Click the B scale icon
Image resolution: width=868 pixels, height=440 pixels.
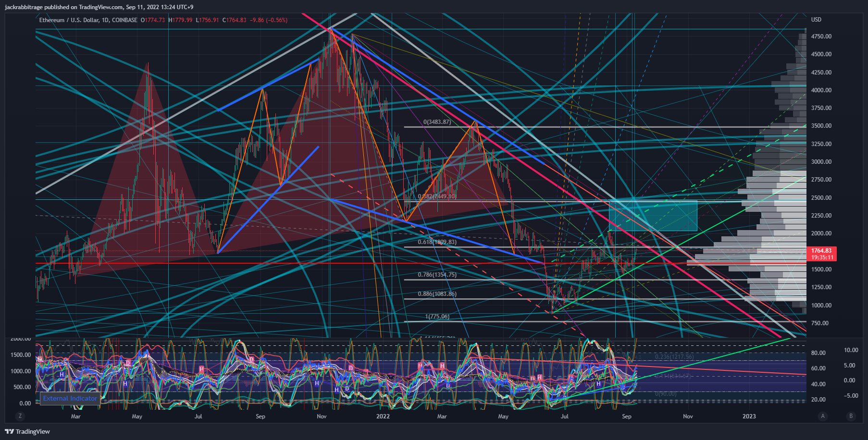point(851,416)
